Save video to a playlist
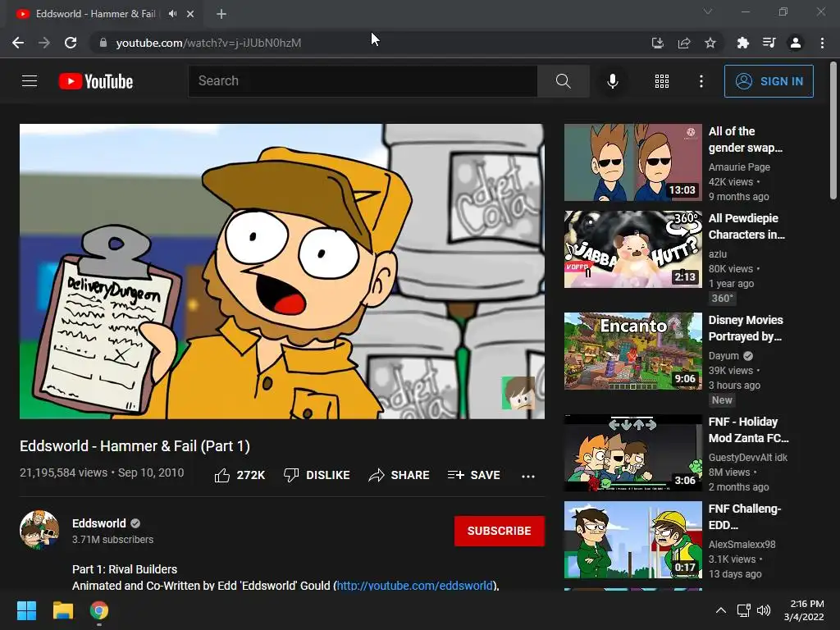840x630 pixels. pyautogui.click(x=473, y=475)
